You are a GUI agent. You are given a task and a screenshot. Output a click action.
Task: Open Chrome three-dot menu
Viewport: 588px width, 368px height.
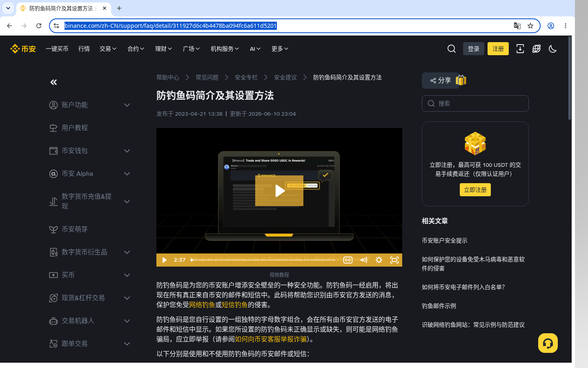click(566, 26)
